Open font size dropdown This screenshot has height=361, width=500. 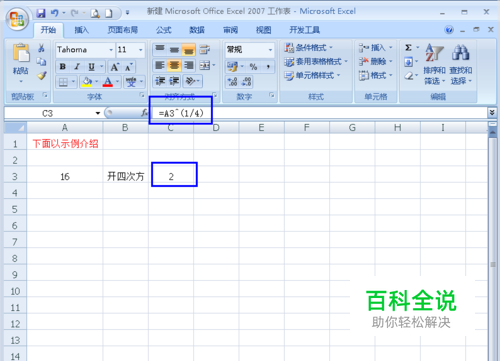[x=141, y=50]
